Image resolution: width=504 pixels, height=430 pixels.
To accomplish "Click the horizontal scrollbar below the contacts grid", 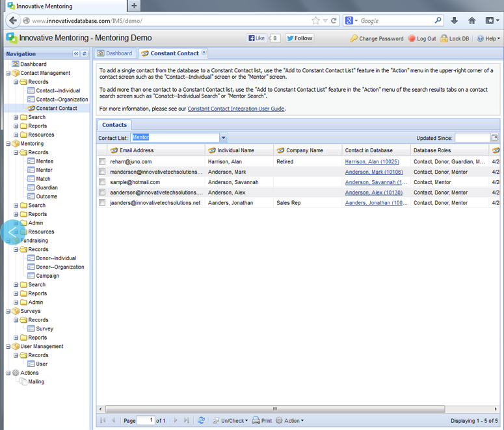I will (275, 409).
